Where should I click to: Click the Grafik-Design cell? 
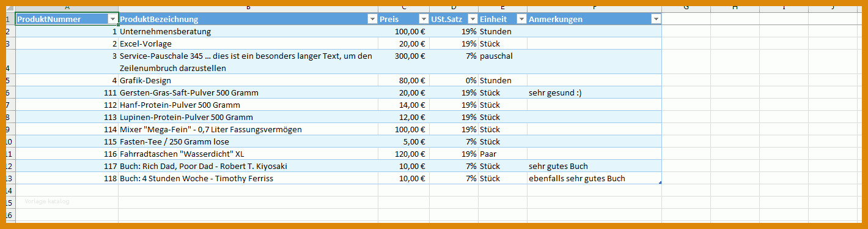click(248, 80)
